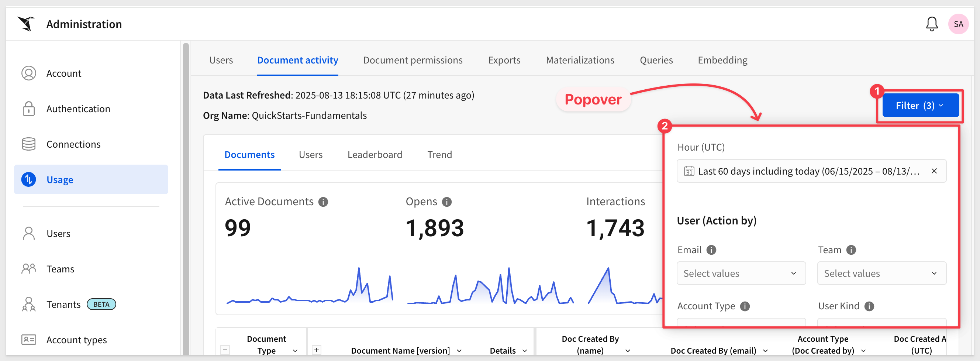The width and height of the screenshot is (980, 361).
Task: Show Active Documents info tooltip icon
Action: (x=323, y=202)
